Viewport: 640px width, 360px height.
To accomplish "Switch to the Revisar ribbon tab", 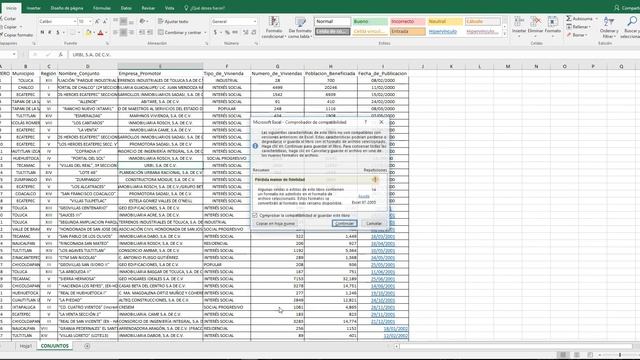I will coord(148,8).
